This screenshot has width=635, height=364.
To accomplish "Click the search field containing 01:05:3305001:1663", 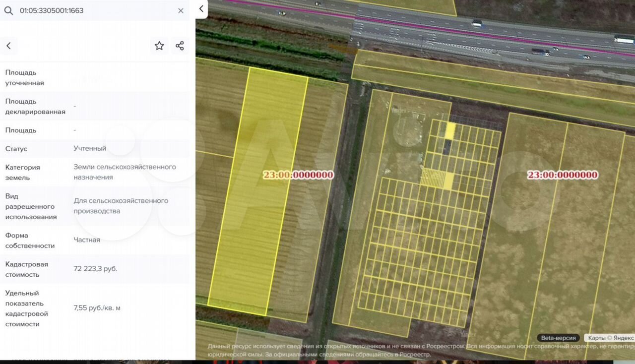I will tap(94, 10).
